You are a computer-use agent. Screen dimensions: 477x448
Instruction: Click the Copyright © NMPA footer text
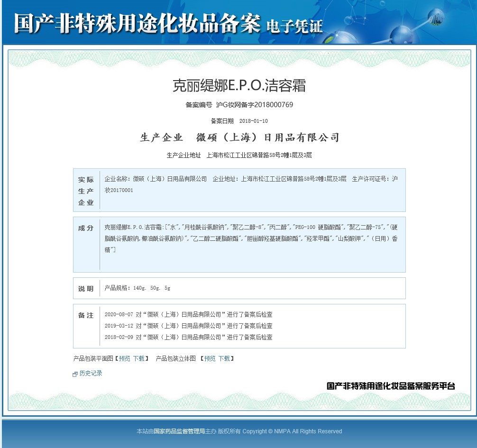[292, 431]
